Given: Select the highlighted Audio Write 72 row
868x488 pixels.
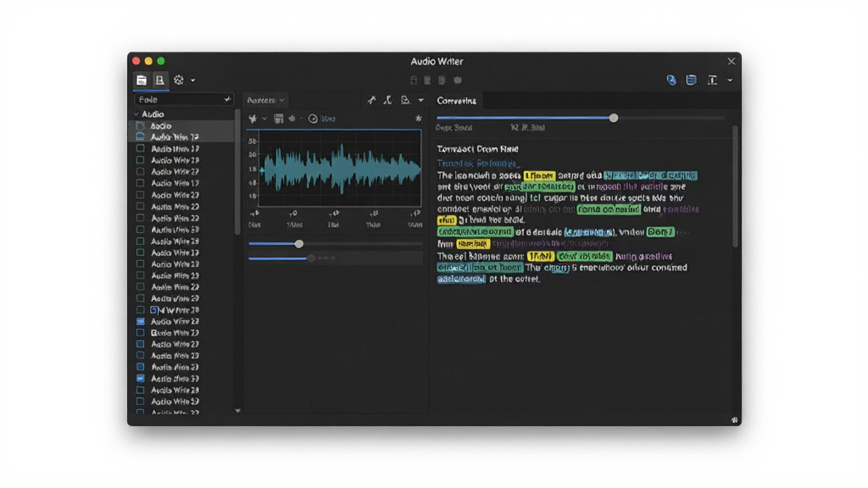Looking at the screenshot, I should 182,137.
